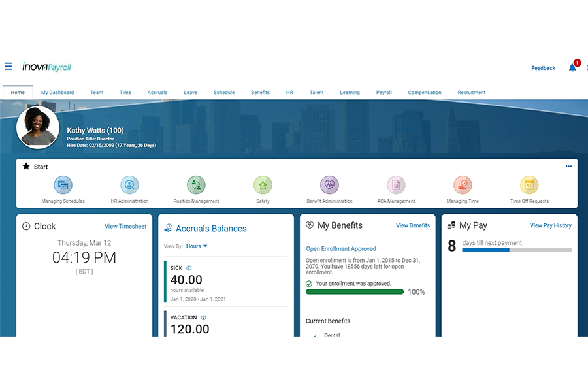
Task: Click the enrollment 100% progress bar
Action: [x=355, y=292]
